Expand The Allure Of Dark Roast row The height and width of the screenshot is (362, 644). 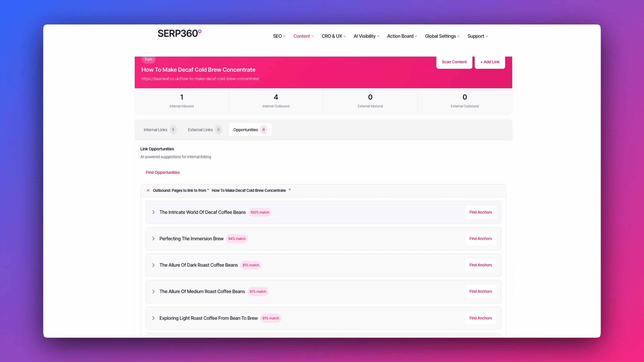coord(153,265)
